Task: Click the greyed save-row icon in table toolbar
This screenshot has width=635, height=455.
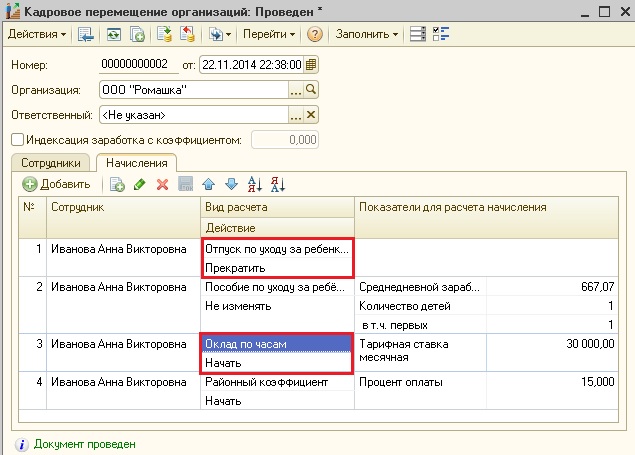Action: [186, 185]
